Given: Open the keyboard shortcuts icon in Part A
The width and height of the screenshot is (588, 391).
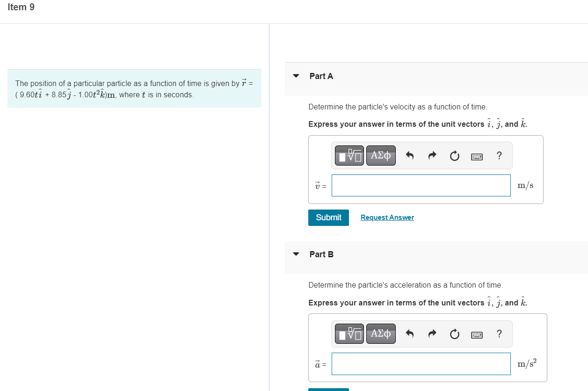Looking at the screenshot, I should click(x=477, y=155).
